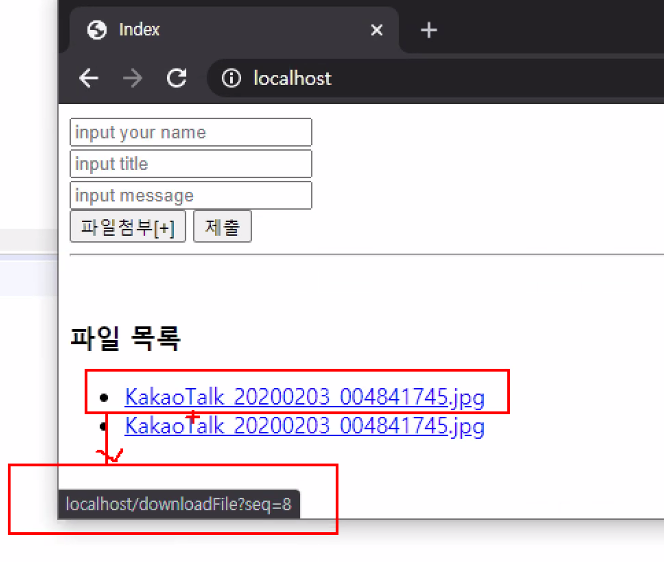View site information icon beside localhost
This screenshot has height=562, width=664.
[231, 78]
